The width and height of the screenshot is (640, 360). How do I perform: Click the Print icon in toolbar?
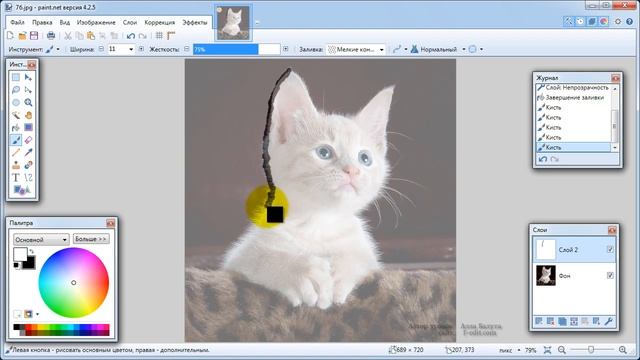coord(51,36)
